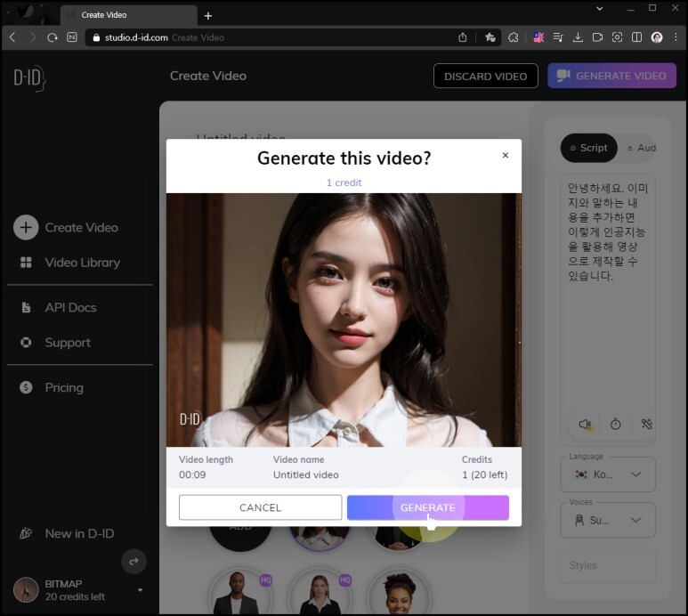This screenshot has height=616, width=688.
Task: Open the tab search chevron
Action: pyautogui.click(x=599, y=8)
